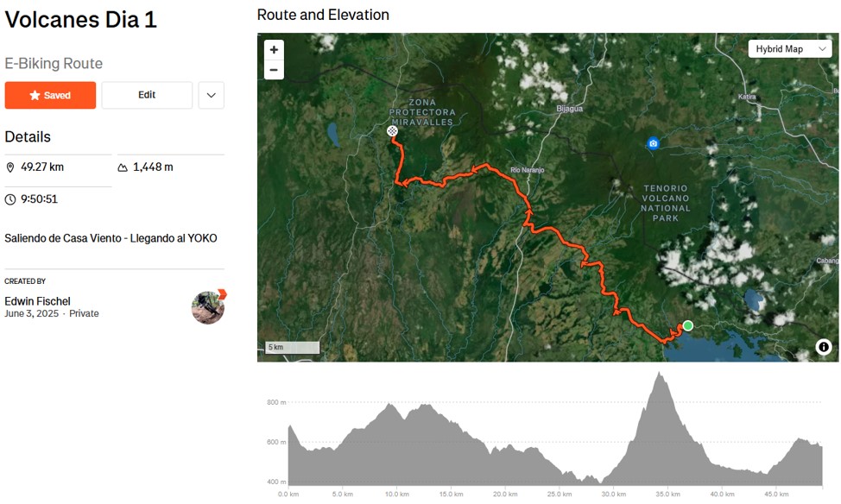Screen dimensions: 841x504
Task: Click the Bijagua town label on map
Action: tap(570, 109)
